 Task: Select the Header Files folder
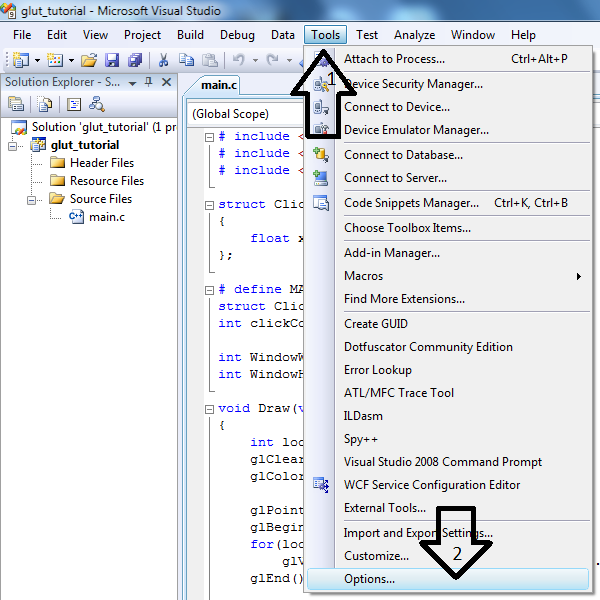pos(102,163)
